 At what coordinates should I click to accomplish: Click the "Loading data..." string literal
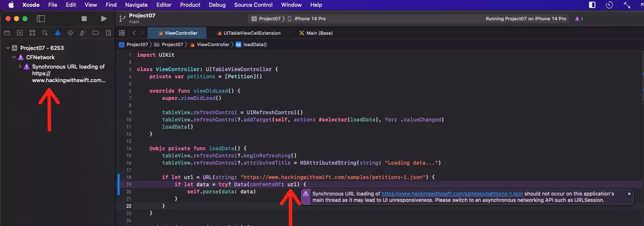tap(412, 163)
